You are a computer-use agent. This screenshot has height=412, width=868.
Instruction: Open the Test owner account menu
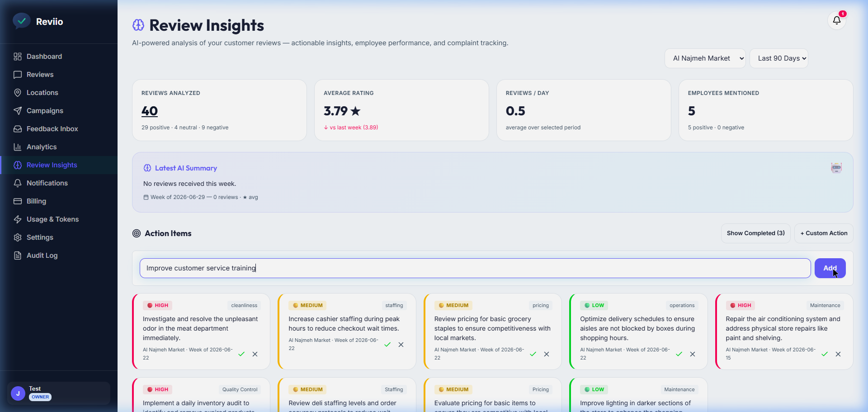pos(59,393)
